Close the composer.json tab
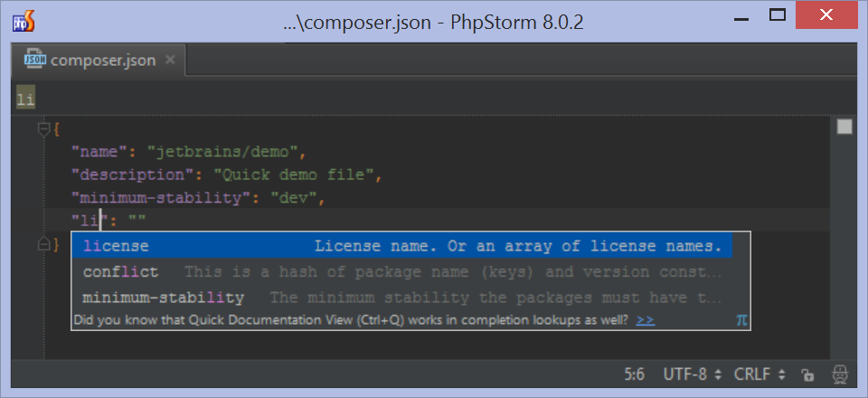This screenshot has height=398, width=868. coord(171,60)
